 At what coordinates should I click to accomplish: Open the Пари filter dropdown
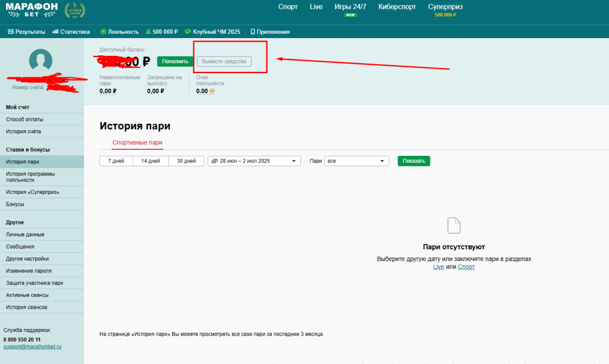[357, 161]
